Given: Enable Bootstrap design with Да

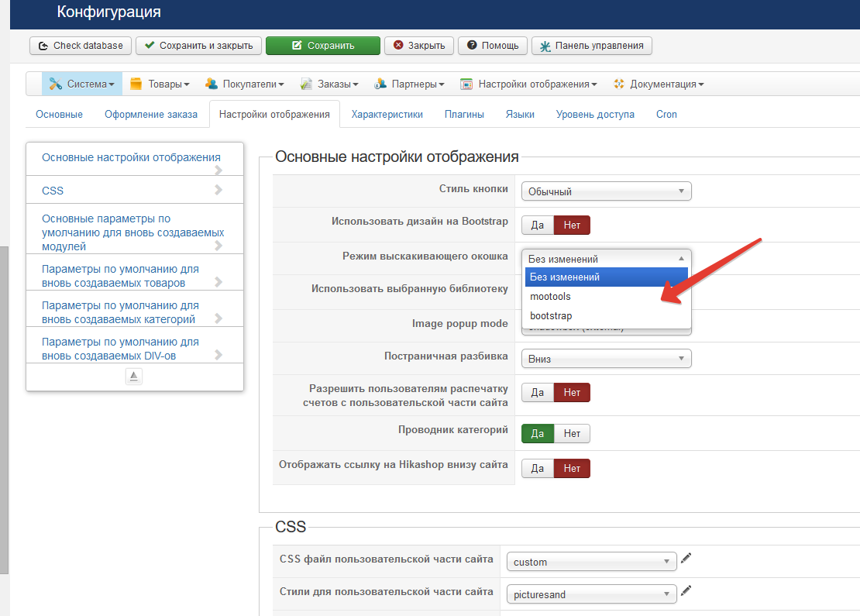Looking at the screenshot, I should [x=538, y=225].
